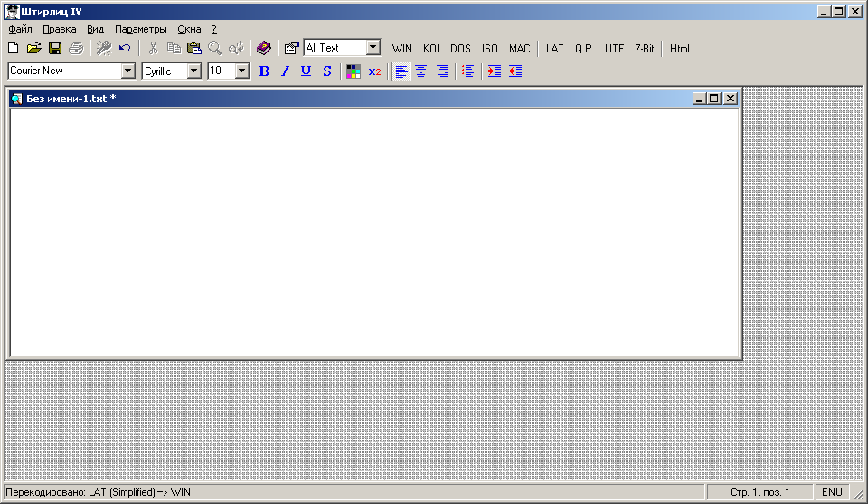
Task: Click the decode magic wand icon
Action: (x=103, y=48)
